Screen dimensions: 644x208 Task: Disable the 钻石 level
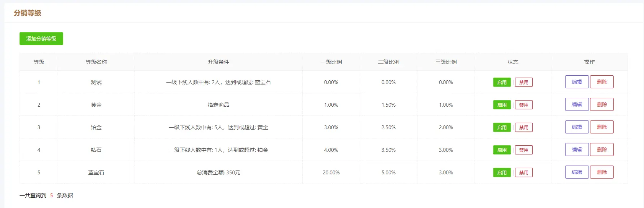[523, 150]
